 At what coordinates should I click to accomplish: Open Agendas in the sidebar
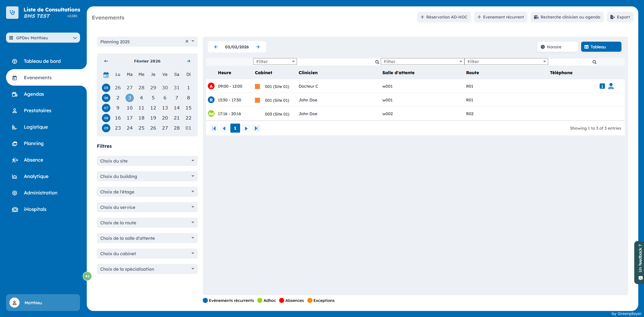click(34, 94)
